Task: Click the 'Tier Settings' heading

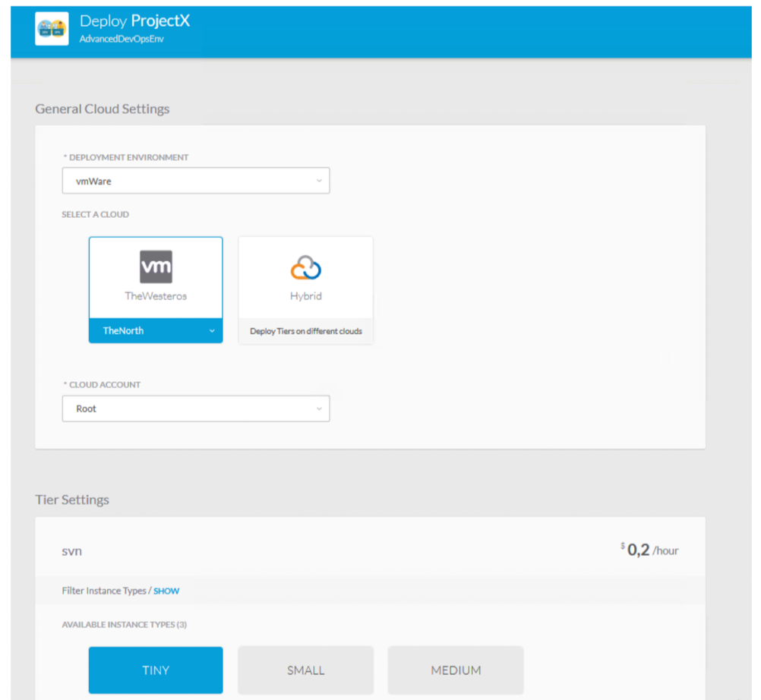Action: (x=72, y=500)
